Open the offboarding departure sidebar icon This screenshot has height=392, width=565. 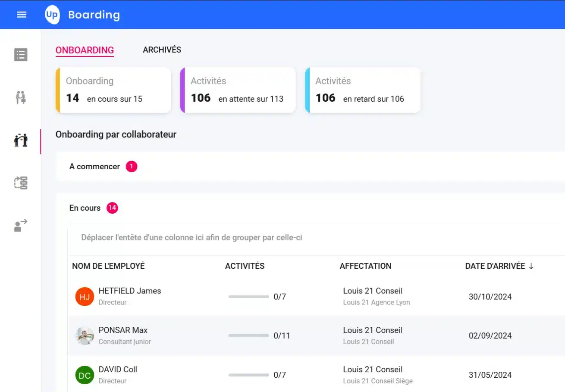tap(20, 224)
